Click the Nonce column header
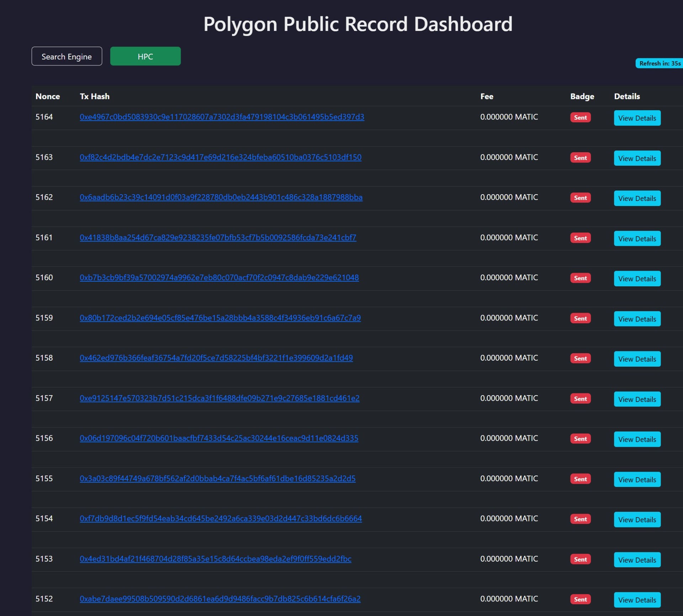 point(48,96)
